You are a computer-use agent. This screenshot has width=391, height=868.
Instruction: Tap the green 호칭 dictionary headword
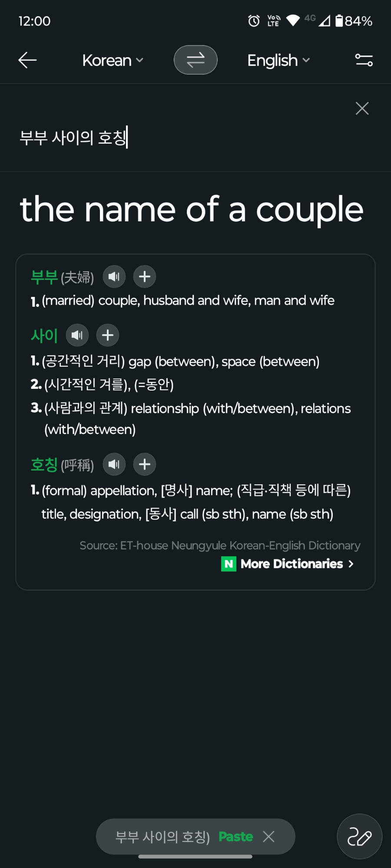pyautogui.click(x=44, y=465)
